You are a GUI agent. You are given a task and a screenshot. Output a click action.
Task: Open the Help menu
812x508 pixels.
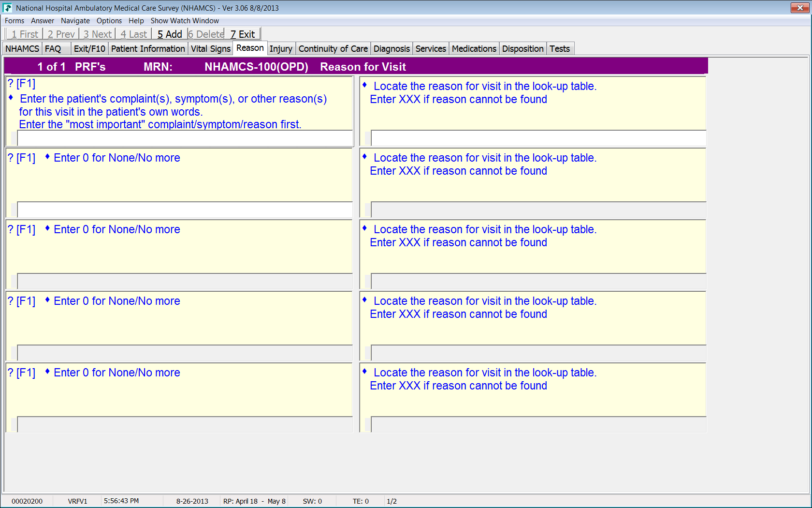(x=136, y=21)
